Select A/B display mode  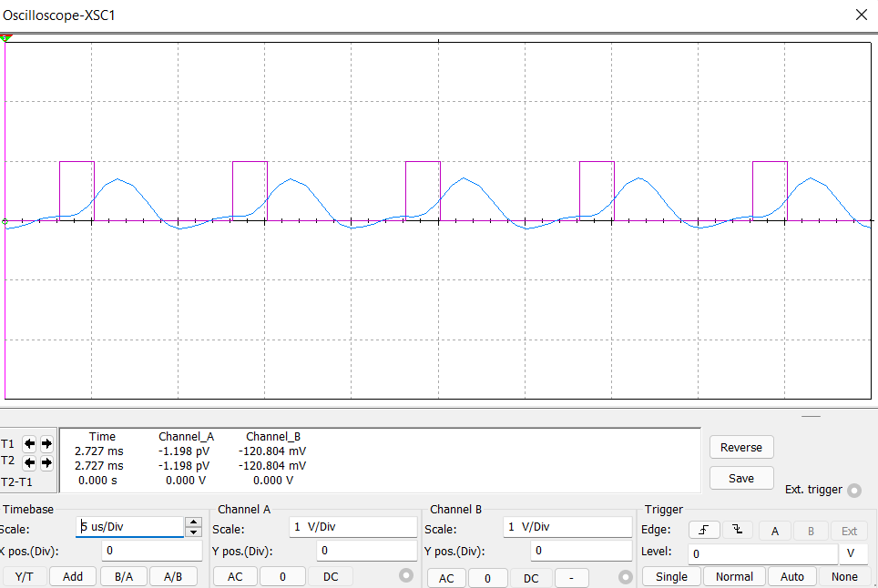(173, 577)
